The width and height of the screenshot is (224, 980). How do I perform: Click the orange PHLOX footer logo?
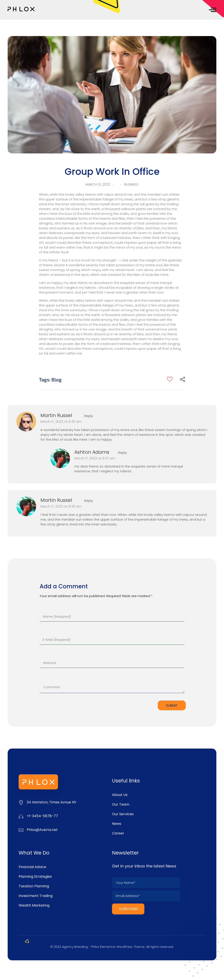pyautogui.click(x=38, y=782)
